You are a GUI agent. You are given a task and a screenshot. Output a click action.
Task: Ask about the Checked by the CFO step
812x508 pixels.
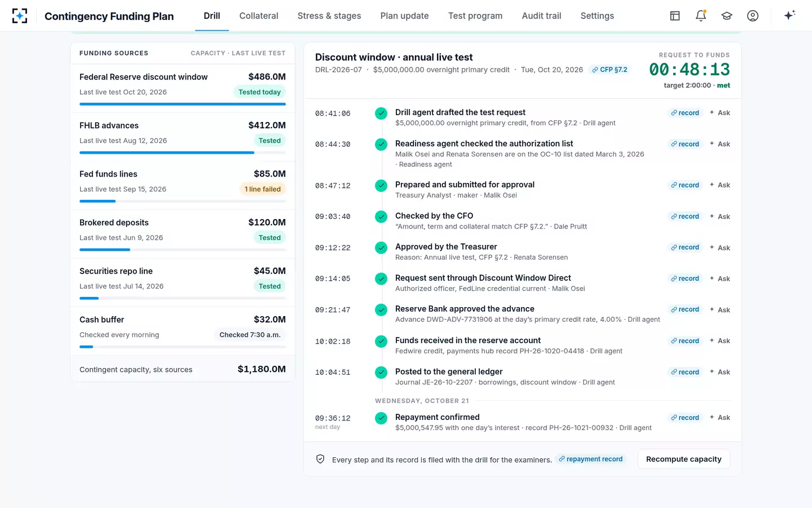point(720,217)
